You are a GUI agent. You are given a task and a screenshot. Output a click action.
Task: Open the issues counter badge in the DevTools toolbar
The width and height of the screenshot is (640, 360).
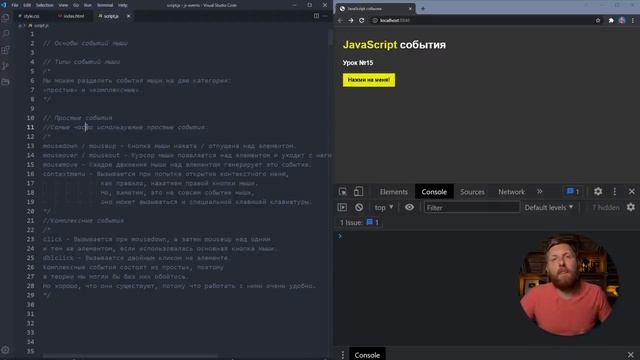point(573,191)
